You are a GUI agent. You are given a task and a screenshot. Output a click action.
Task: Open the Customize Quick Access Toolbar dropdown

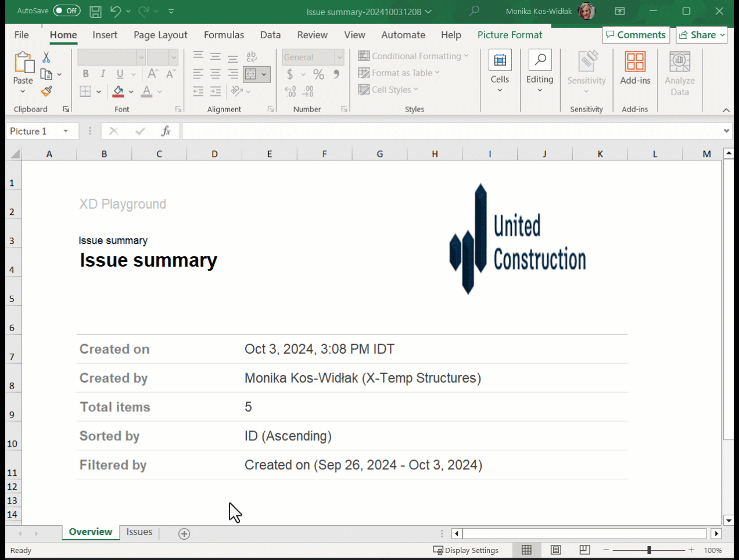coord(171,11)
